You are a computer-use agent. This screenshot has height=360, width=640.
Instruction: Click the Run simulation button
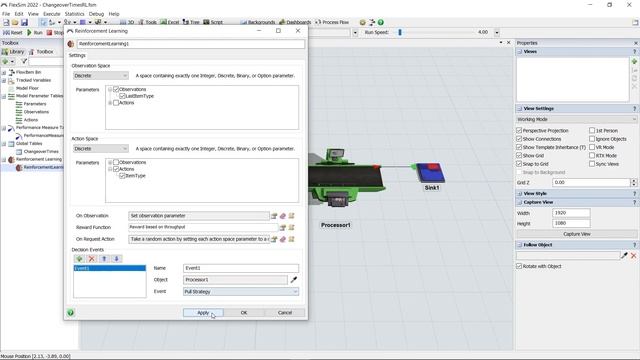(35, 32)
